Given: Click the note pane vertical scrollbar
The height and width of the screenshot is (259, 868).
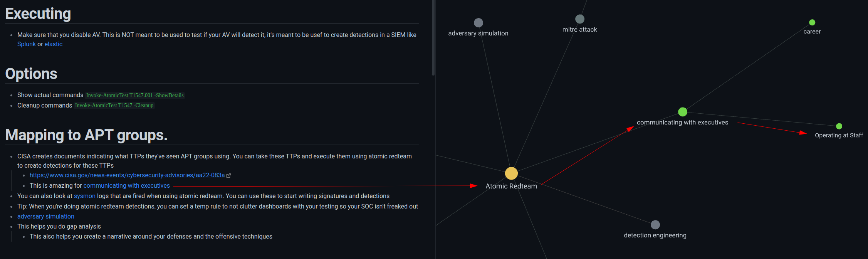Looking at the screenshot, I should click(433, 39).
